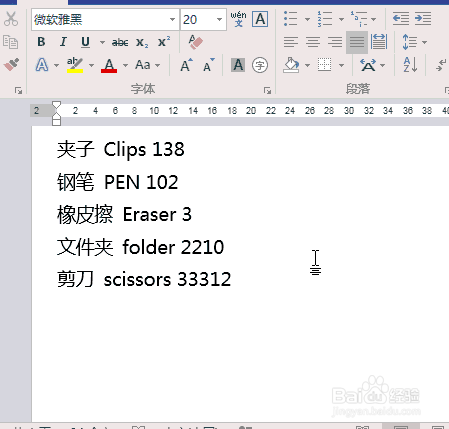Toggle Underline formatting
This screenshot has height=429, width=449.
tap(85, 42)
